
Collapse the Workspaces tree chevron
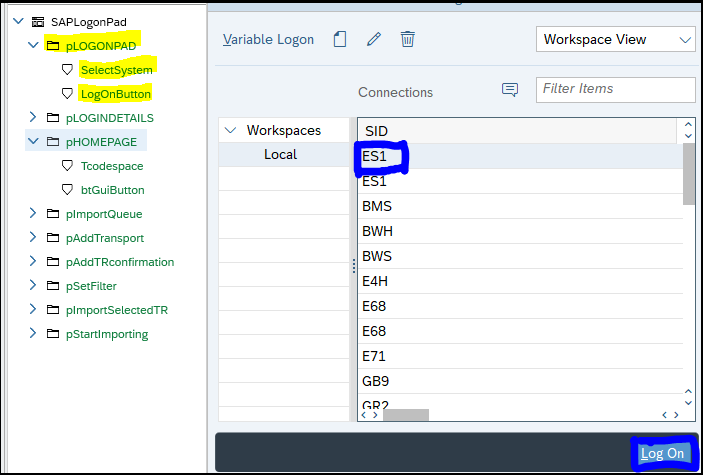click(x=230, y=131)
